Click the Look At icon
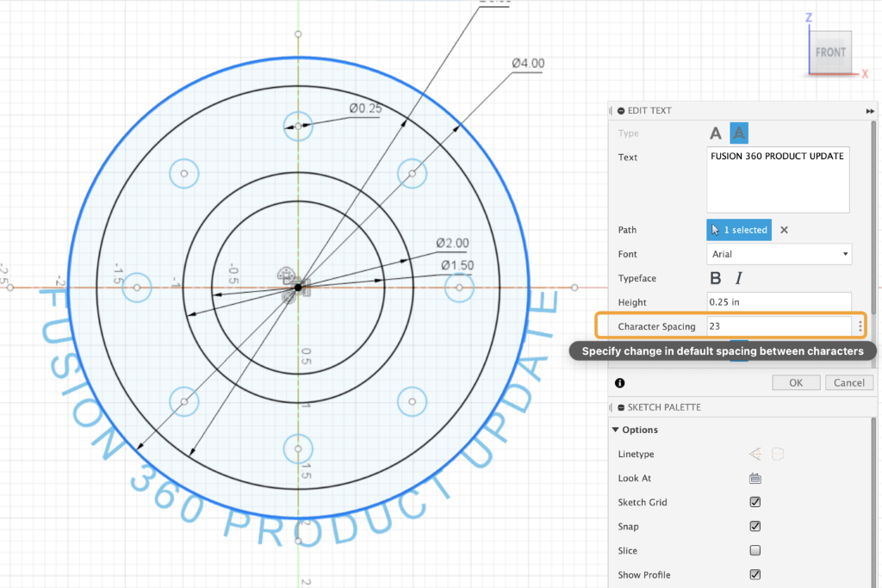The width and height of the screenshot is (882, 588). click(755, 479)
